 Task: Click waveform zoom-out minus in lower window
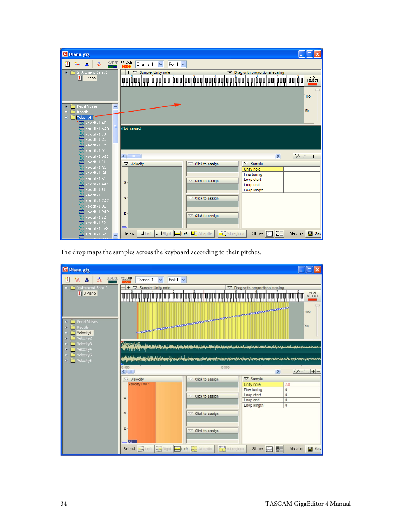318,371
